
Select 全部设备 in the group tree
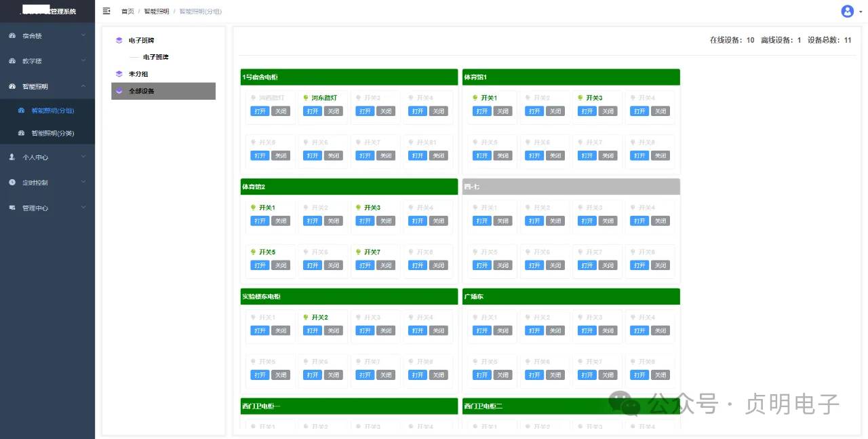[x=163, y=91]
